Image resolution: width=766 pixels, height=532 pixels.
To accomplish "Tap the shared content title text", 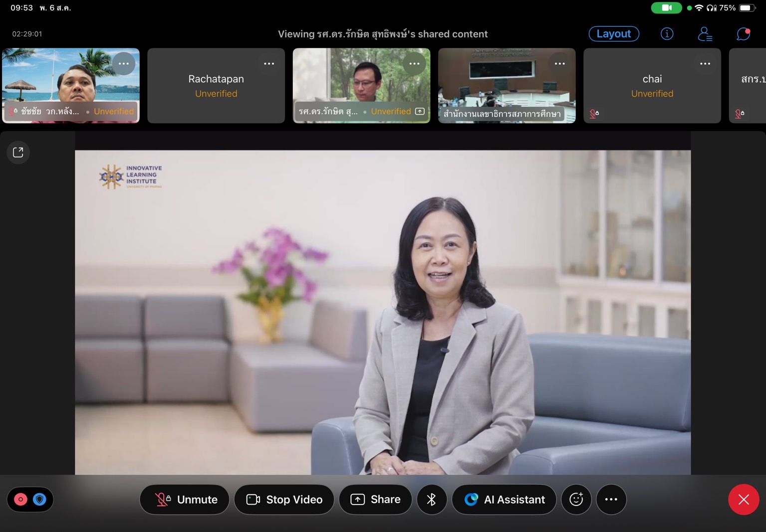I will (383, 34).
